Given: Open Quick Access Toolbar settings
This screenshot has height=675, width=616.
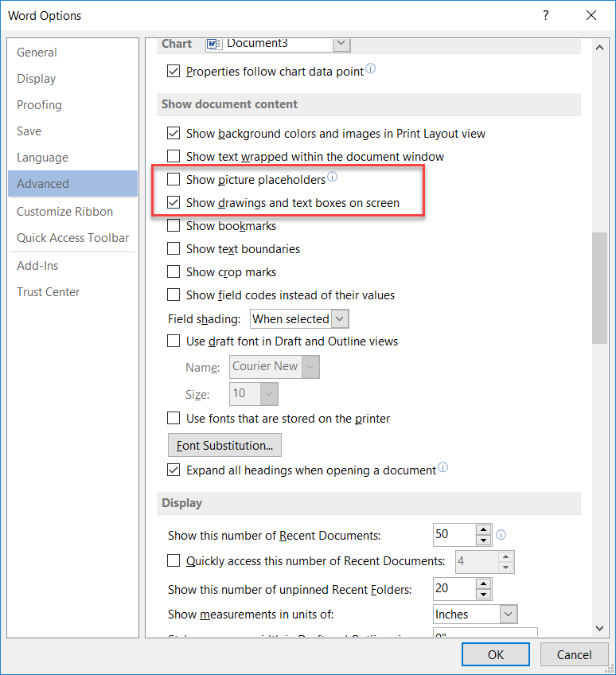Looking at the screenshot, I should tap(72, 238).
